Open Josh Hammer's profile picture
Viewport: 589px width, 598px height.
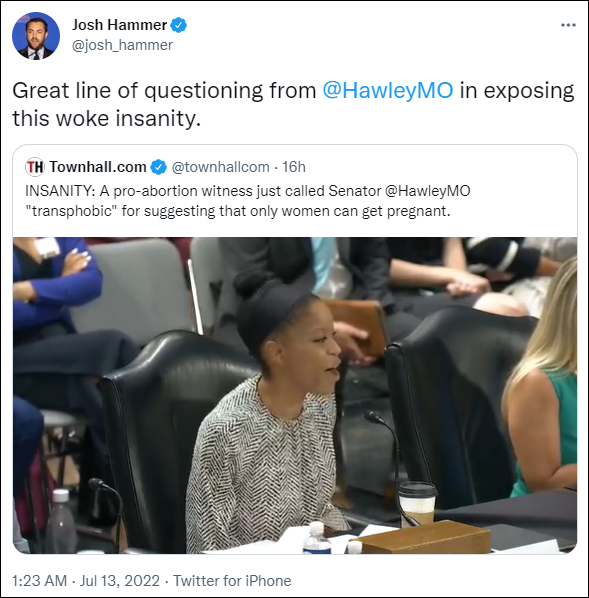click(36, 36)
